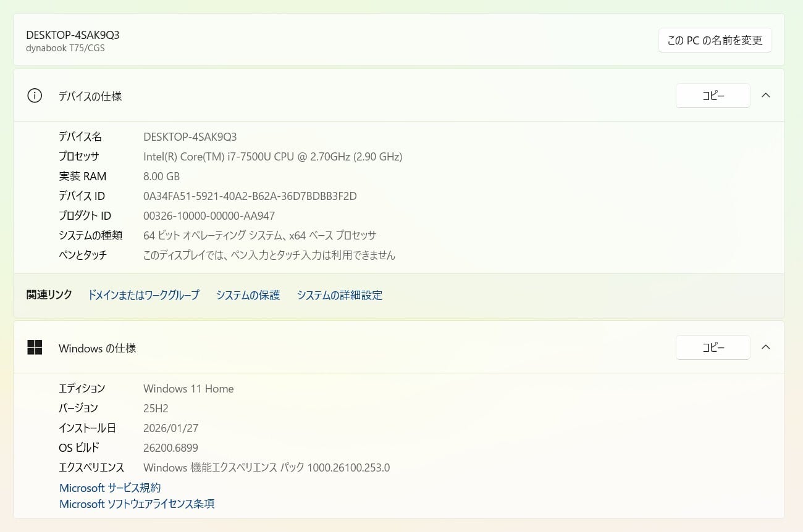Click the 関連リンク label
Image resolution: width=803 pixels, height=532 pixels.
[49, 294]
